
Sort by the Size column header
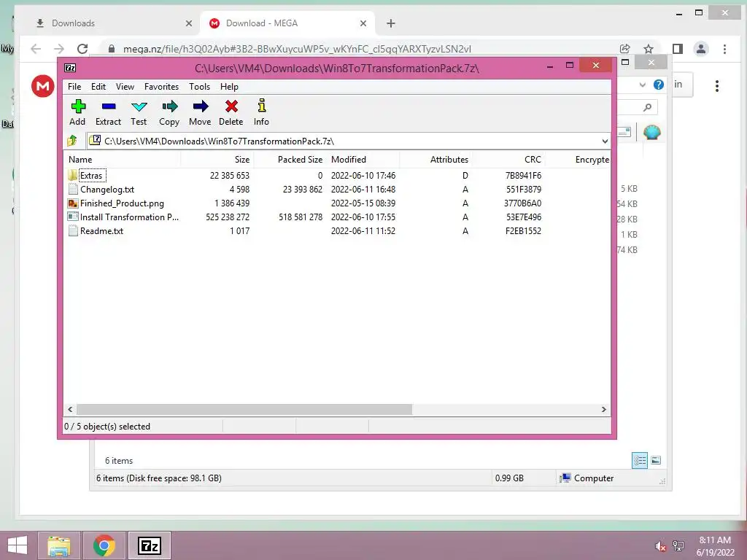[217, 160]
